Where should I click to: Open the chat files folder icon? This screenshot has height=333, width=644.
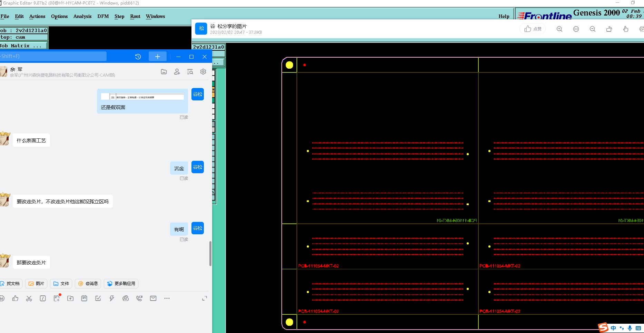click(164, 72)
